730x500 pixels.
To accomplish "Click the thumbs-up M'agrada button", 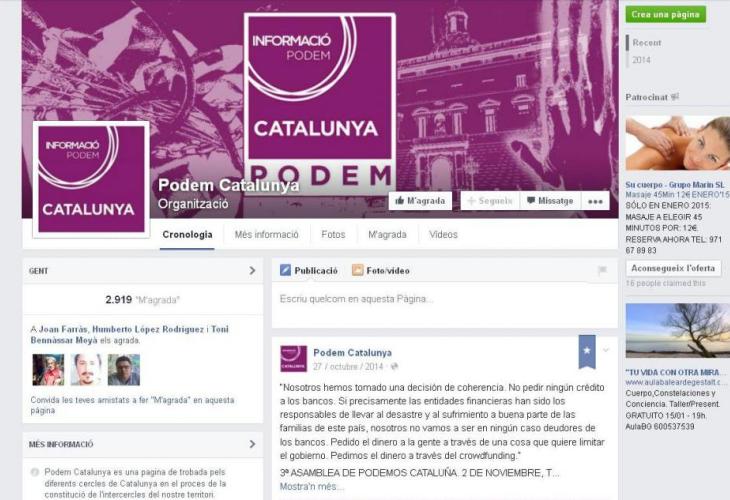I will coord(420,201).
